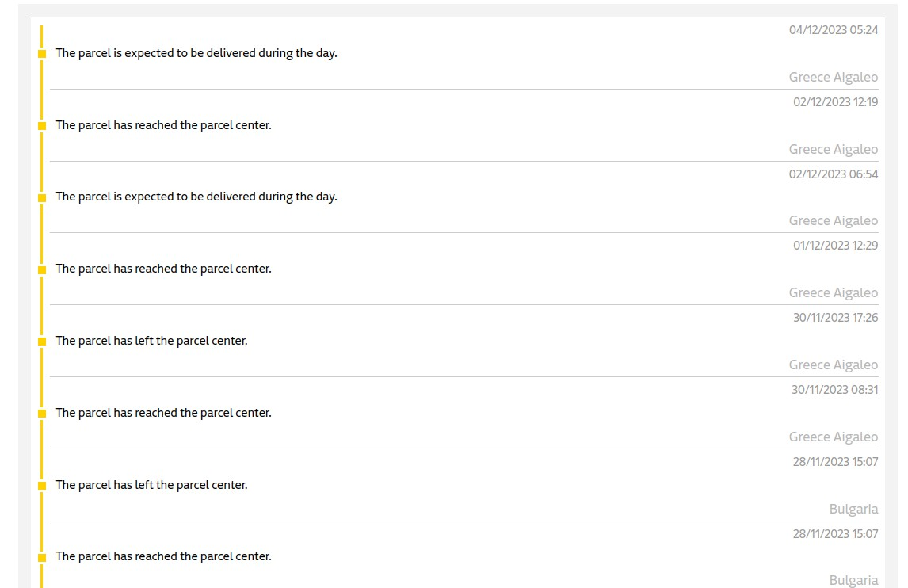The height and width of the screenshot is (588, 908).
Task: Click the "reached the parcel center" text dated 02/12/2023
Action: coord(163,125)
